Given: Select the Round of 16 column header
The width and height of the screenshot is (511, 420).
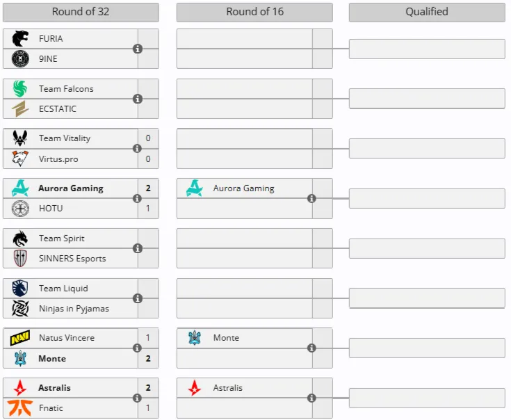Looking at the screenshot, I should (x=254, y=13).
